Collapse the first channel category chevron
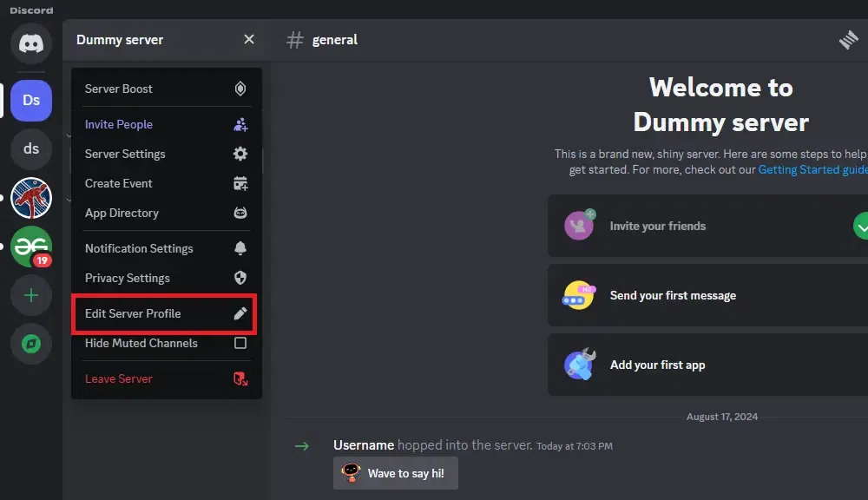 (69, 136)
